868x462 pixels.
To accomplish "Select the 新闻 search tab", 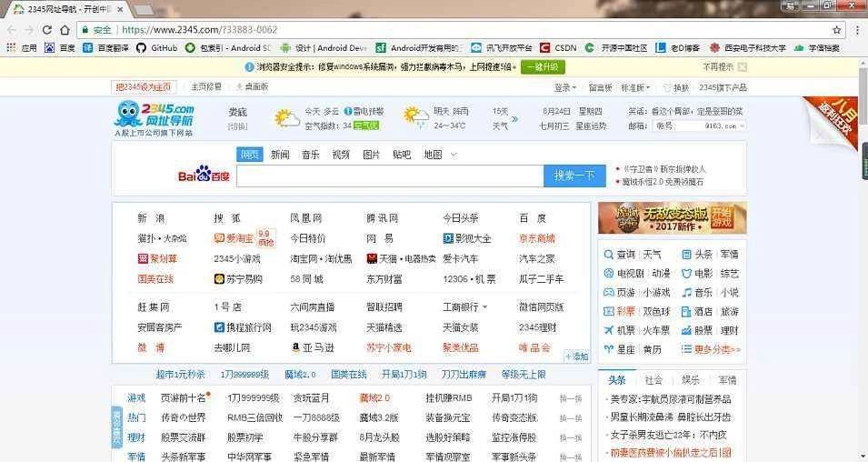I will 280,155.
